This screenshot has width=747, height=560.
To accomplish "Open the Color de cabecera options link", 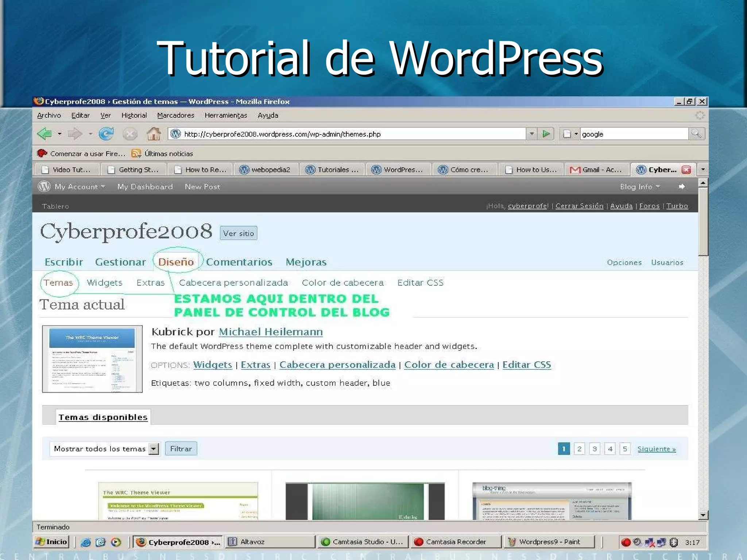I will 449,365.
